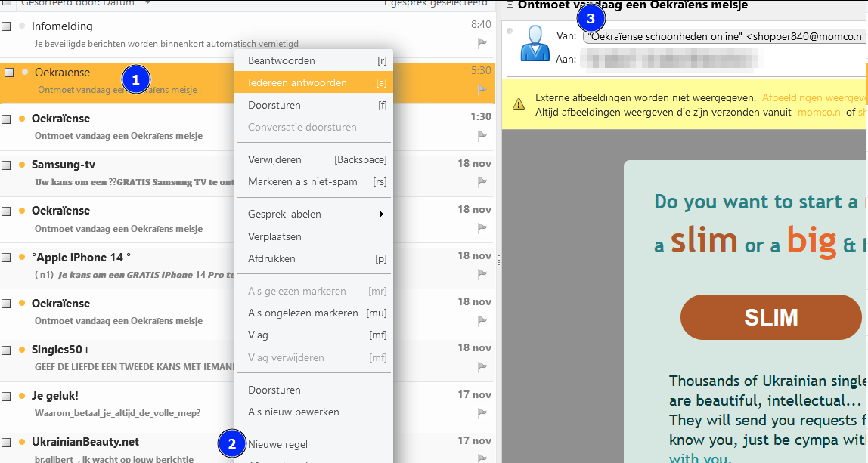Viewport: 868px width, 463px height.
Task: Open the sort by Datum dropdown
Action: pyautogui.click(x=147, y=3)
